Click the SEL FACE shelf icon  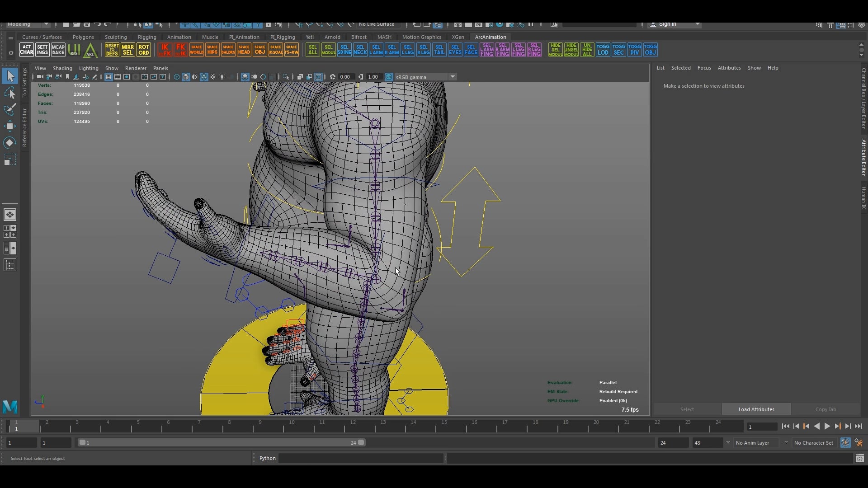click(471, 50)
